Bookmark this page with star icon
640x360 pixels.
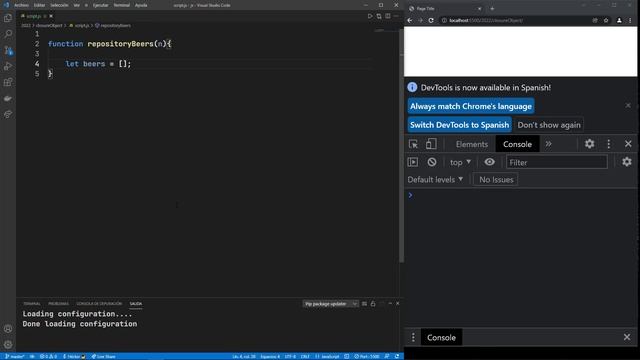click(x=606, y=20)
